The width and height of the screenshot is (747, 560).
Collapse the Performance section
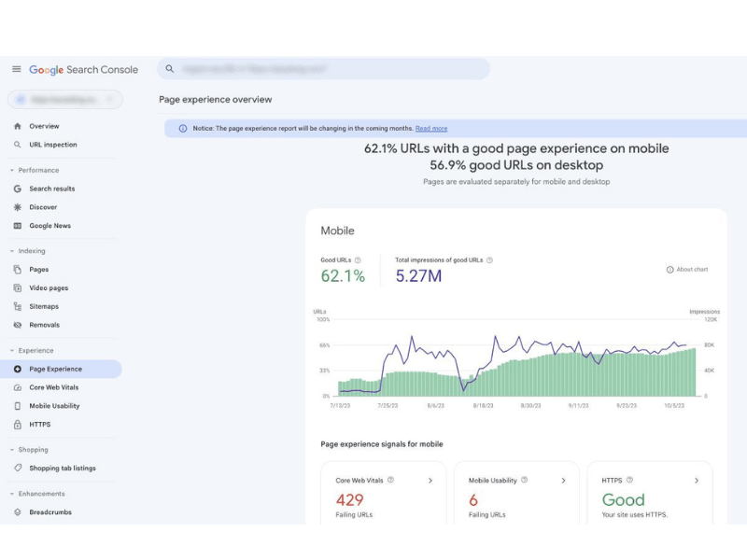pos(35,170)
